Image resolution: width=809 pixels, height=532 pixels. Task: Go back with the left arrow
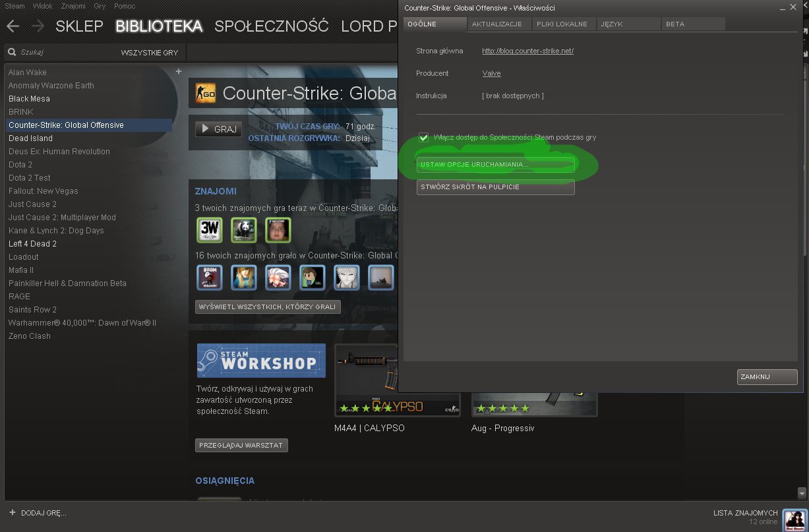[x=13, y=26]
